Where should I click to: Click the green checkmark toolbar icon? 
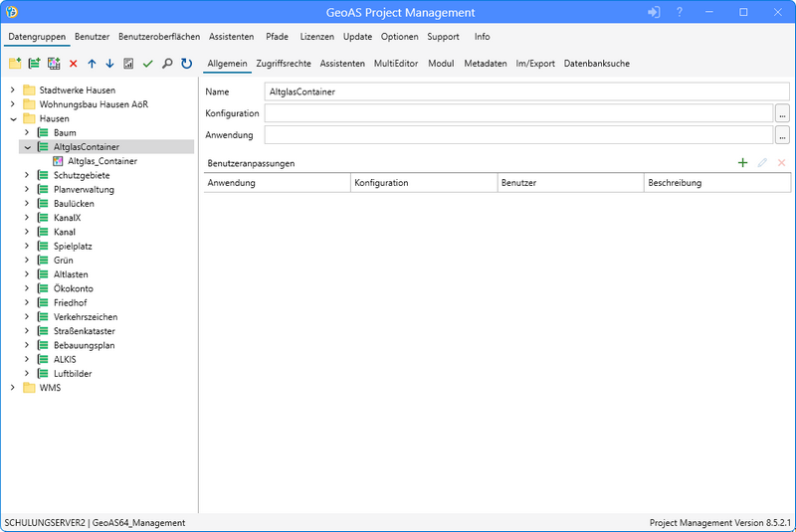147,64
